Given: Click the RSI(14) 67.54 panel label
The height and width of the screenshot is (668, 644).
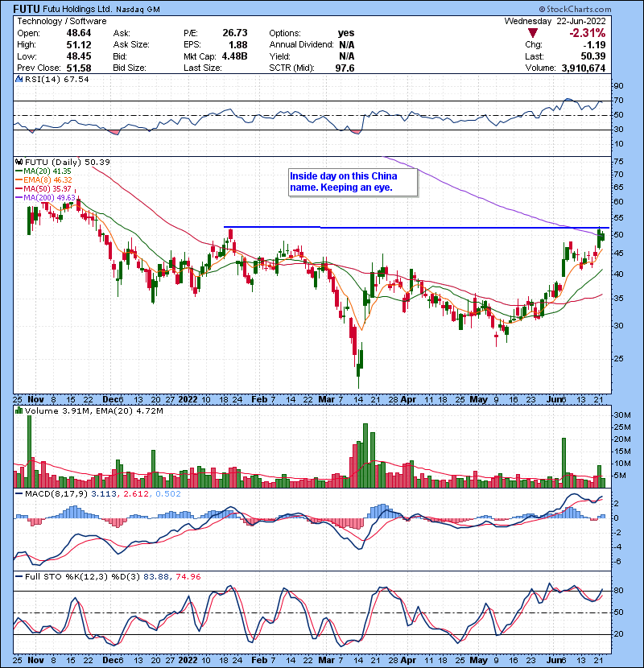Looking at the screenshot, I should (x=56, y=79).
